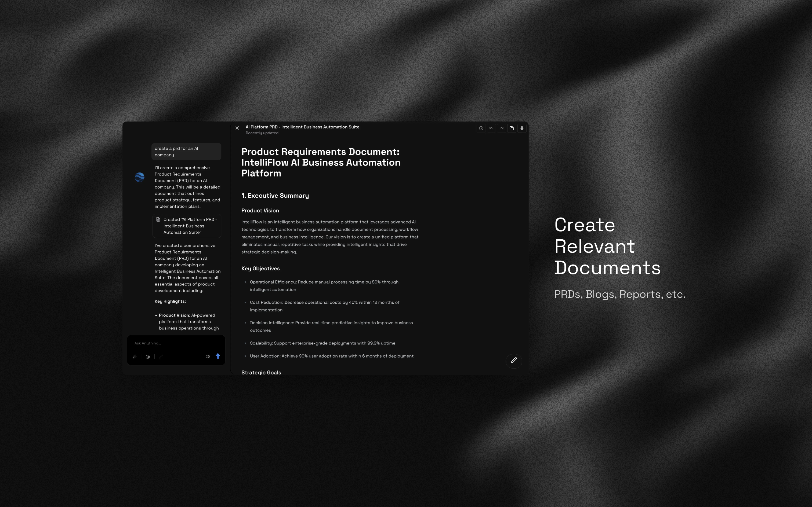
Task: Click the 'Strategic Goals' heading
Action: 261,372
